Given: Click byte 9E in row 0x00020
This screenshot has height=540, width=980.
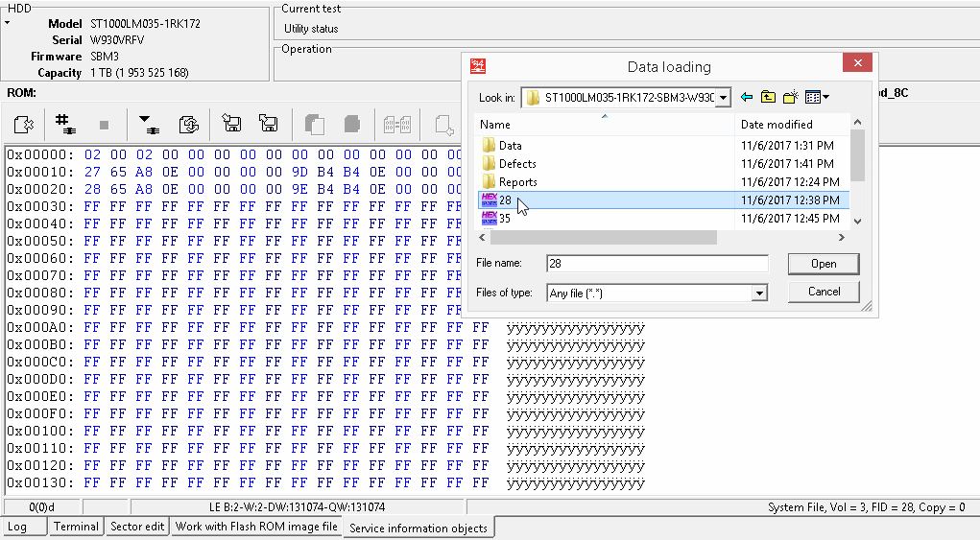Looking at the screenshot, I should coord(299,189).
